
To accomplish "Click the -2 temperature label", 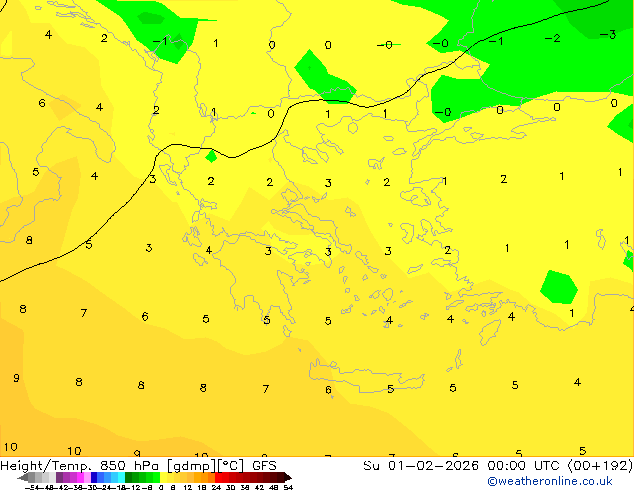I will click(x=552, y=38).
